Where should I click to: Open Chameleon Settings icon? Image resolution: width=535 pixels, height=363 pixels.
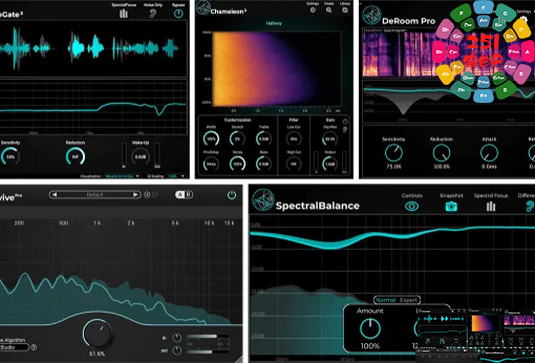[x=313, y=10]
